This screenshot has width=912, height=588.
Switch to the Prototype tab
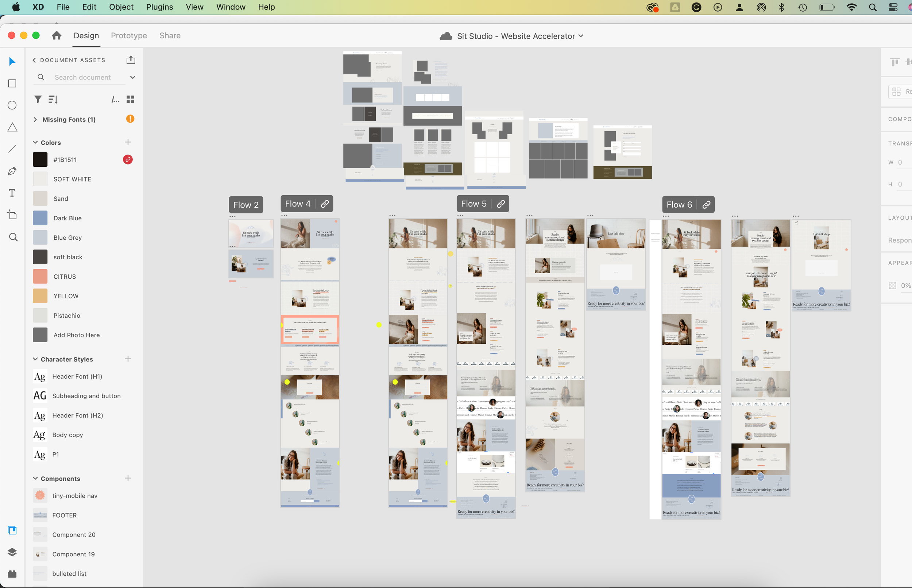(x=129, y=35)
